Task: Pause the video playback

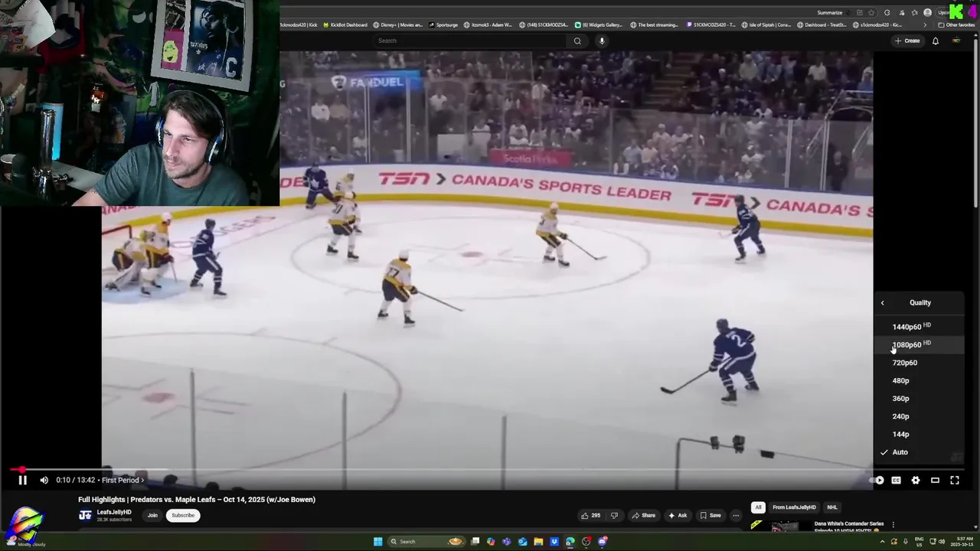Action: (x=22, y=480)
